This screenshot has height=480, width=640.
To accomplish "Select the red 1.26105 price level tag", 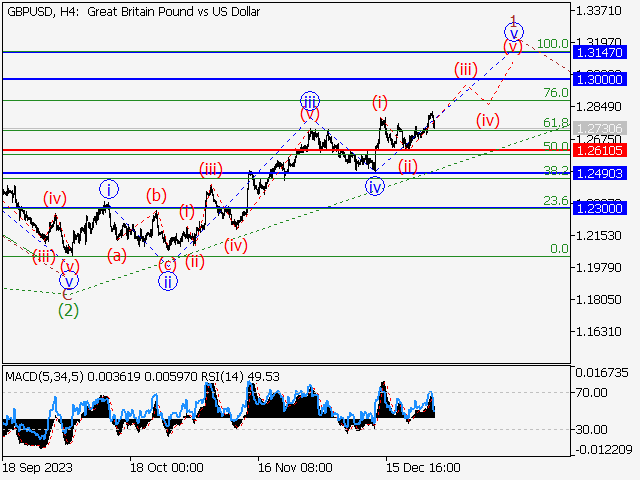I will point(600,150).
